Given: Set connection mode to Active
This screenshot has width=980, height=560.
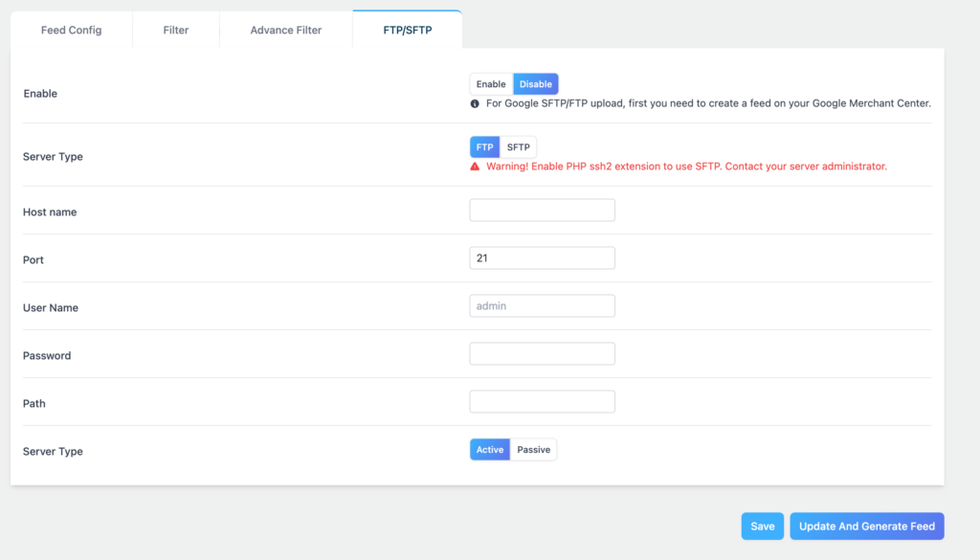Looking at the screenshot, I should point(490,450).
